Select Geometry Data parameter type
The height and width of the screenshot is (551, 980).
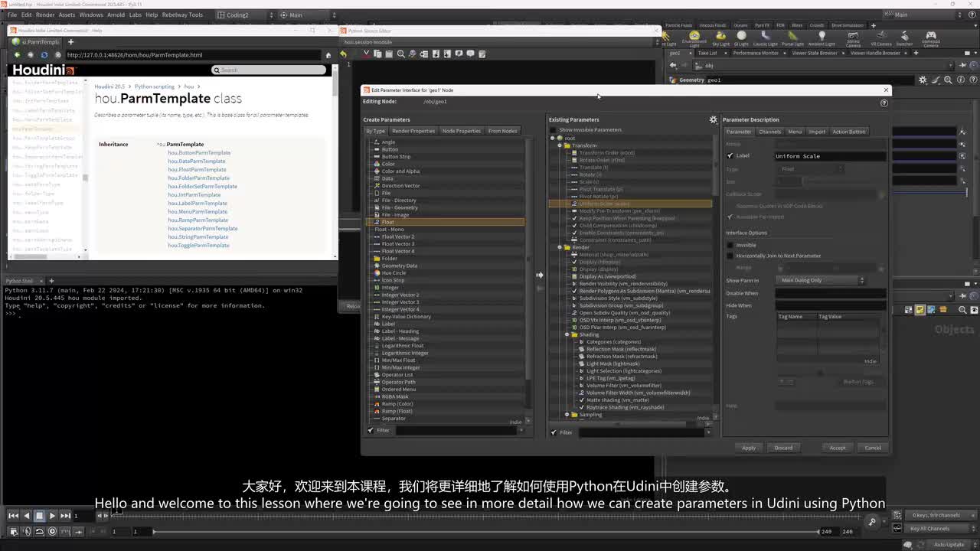pyautogui.click(x=399, y=266)
